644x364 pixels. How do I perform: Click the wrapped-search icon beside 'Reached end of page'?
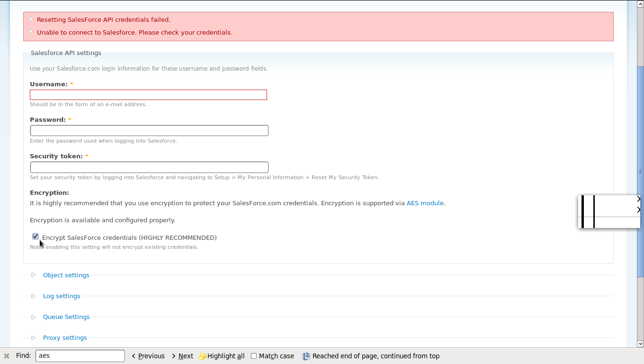[x=306, y=356]
